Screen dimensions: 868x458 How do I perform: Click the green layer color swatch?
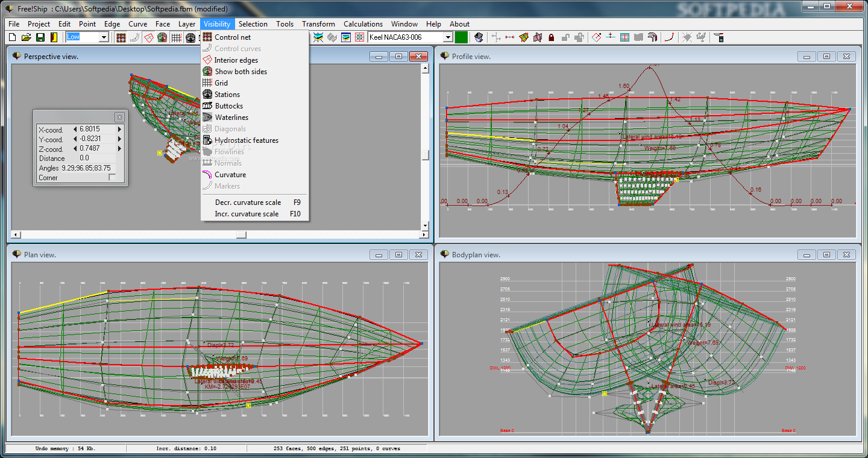pos(461,37)
